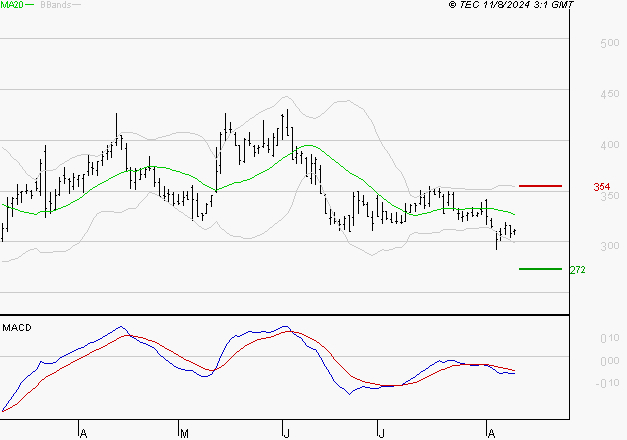Click the green support level line

[x=540, y=269]
